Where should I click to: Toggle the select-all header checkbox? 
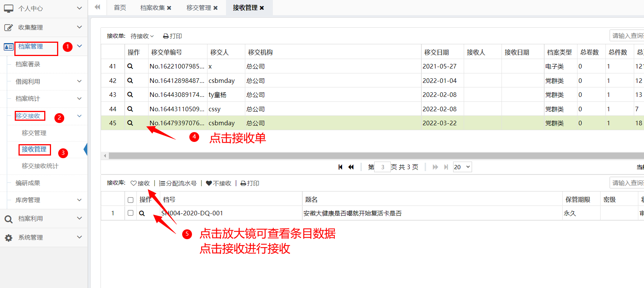click(x=130, y=200)
